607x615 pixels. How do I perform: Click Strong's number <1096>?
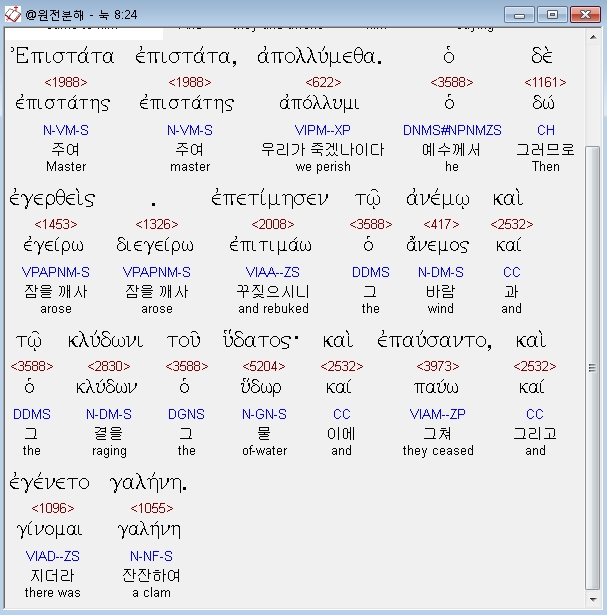click(x=53, y=508)
